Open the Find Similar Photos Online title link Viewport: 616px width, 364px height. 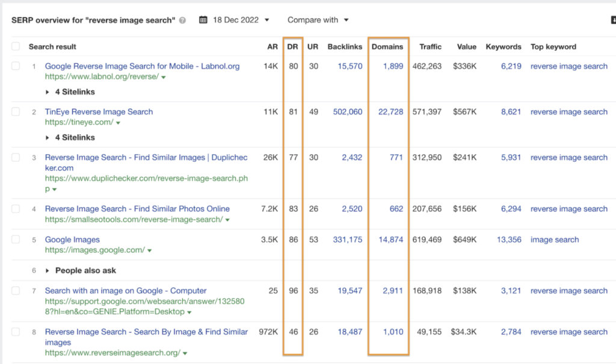[137, 209]
